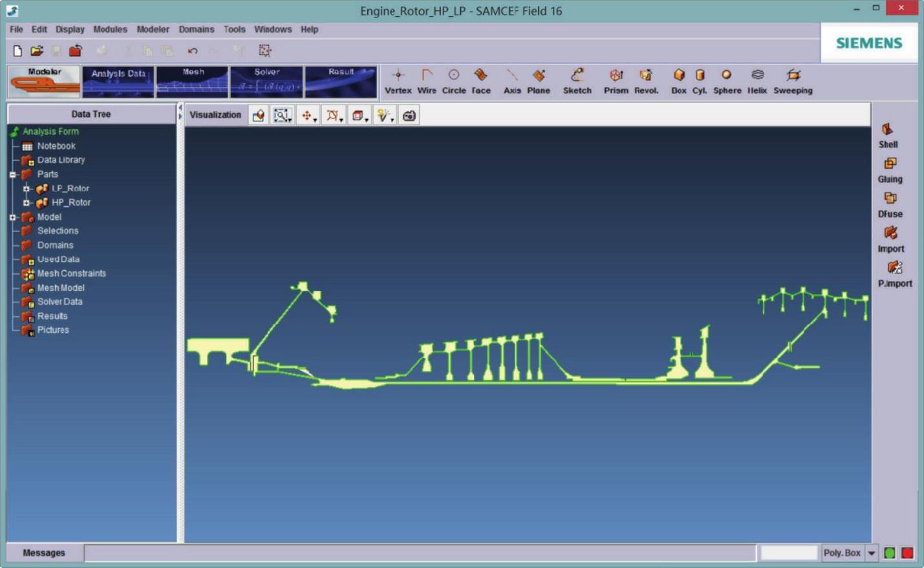Select Solver Data in the tree
This screenshot has height=568, width=924.
click(x=59, y=302)
